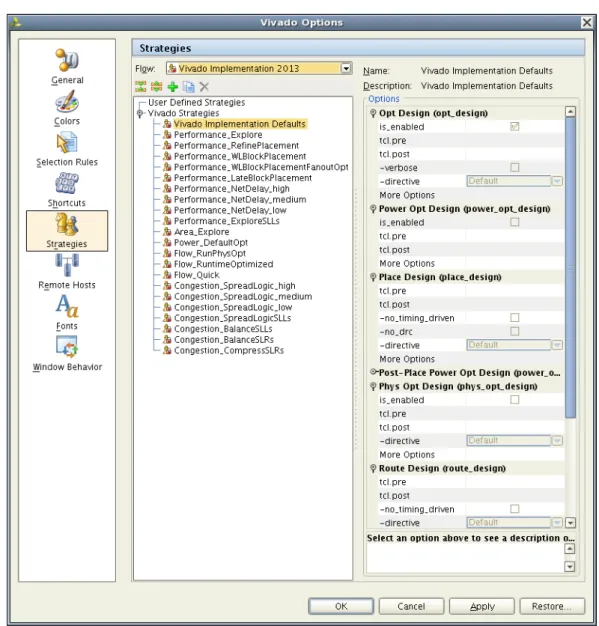Toggle is_enabled under Power Opt Design
This screenshot has height=626, width=599.
click(x=514, y=222)
